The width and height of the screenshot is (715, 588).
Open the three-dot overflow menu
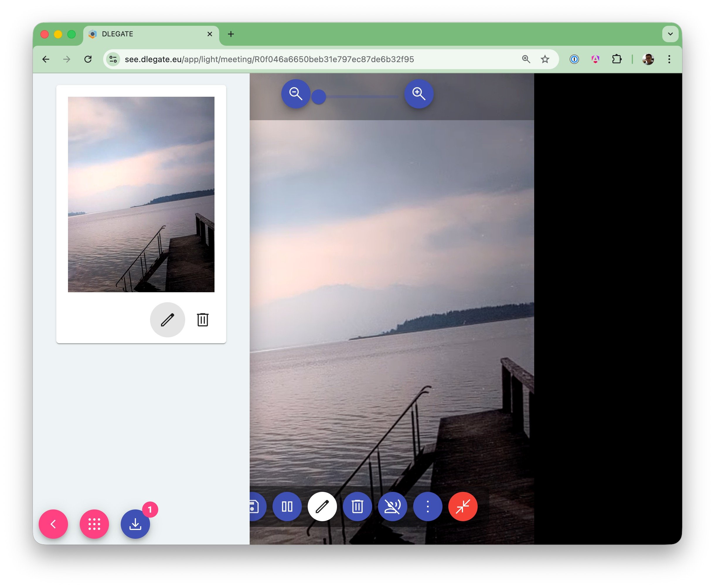click(428, 506)
